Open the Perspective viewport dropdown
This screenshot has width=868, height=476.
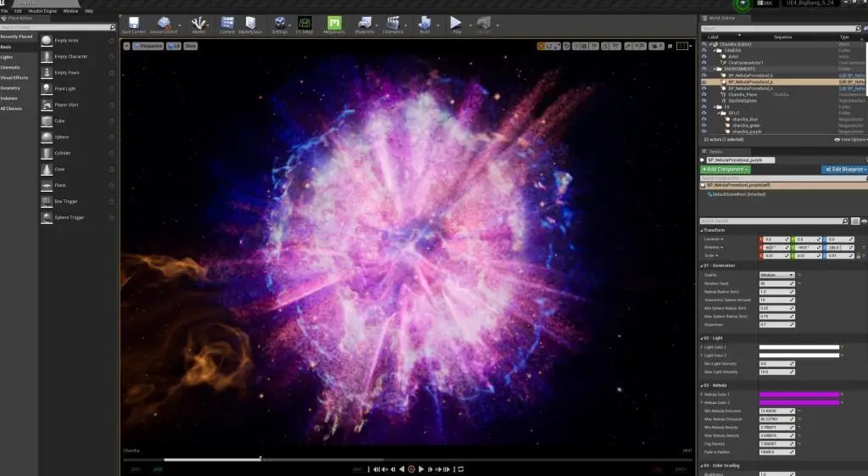coord(148,45)
